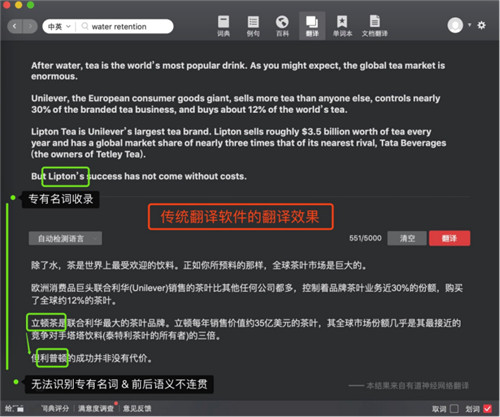Viewport: 500px width, 417px height.
Task: Enable the 取词 checkbox
Action: (x=454, y=408)
